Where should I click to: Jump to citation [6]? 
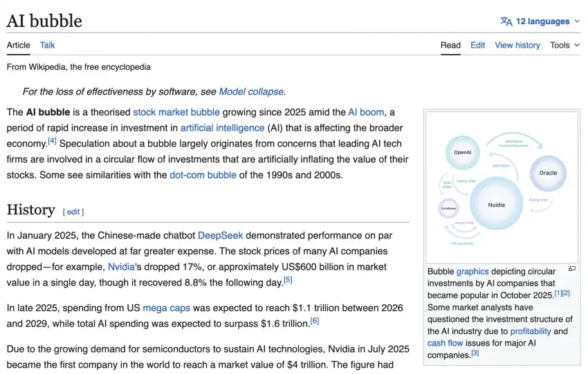click(x=315, y=321)
